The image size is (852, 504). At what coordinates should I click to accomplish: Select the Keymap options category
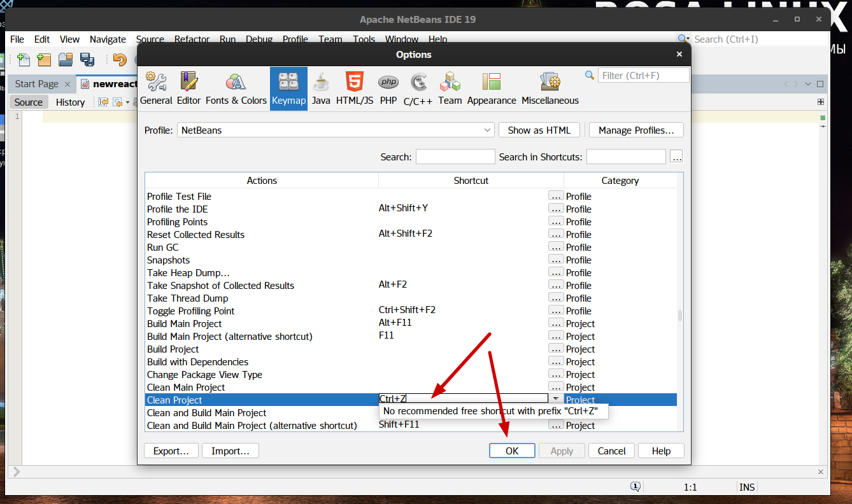tap(288, 88)
